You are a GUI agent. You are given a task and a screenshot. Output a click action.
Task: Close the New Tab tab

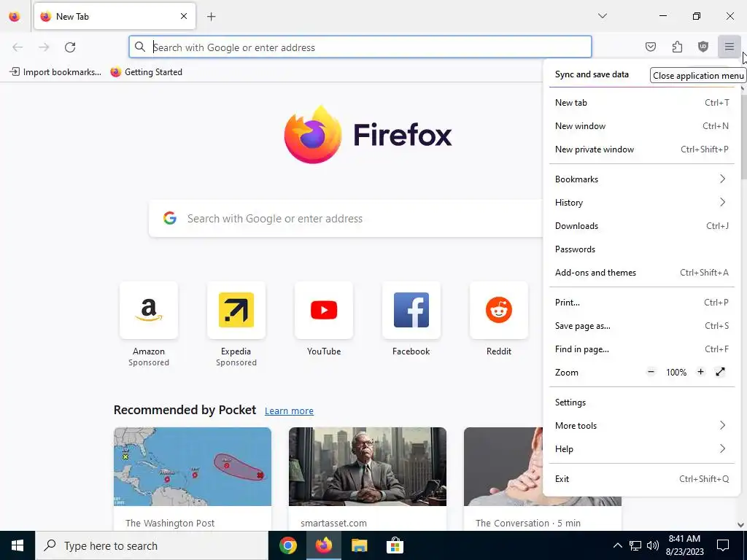[x=183, y=16]
